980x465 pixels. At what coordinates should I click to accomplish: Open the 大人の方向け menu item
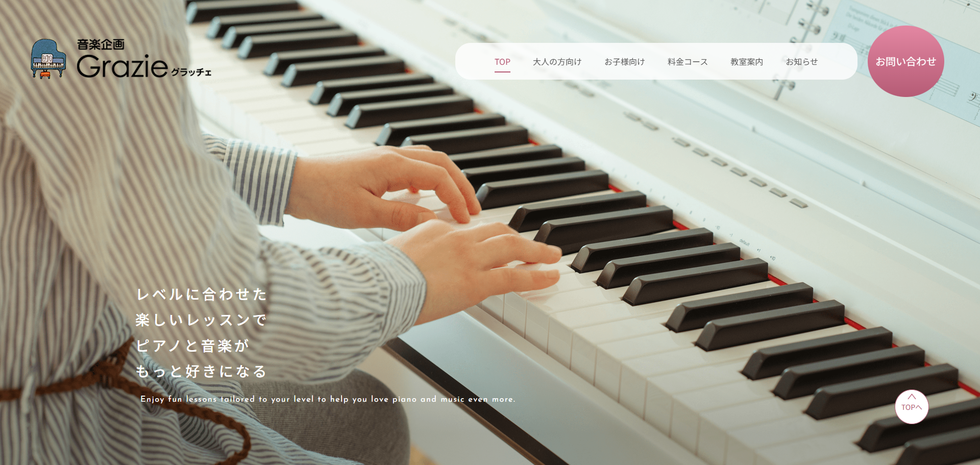coord(557,62)
